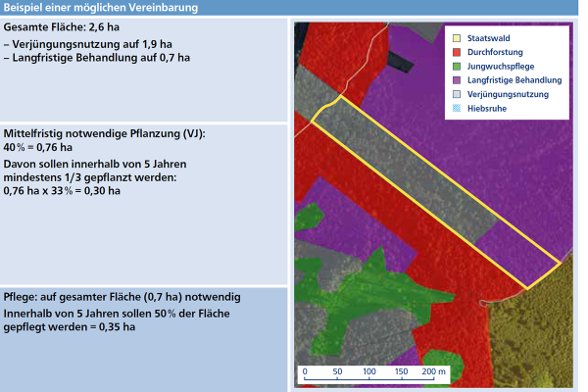588x392 pixels.
Task: Click the Verjüngungsnutzung grey legend swatch
Action: (x=457, y=94)
